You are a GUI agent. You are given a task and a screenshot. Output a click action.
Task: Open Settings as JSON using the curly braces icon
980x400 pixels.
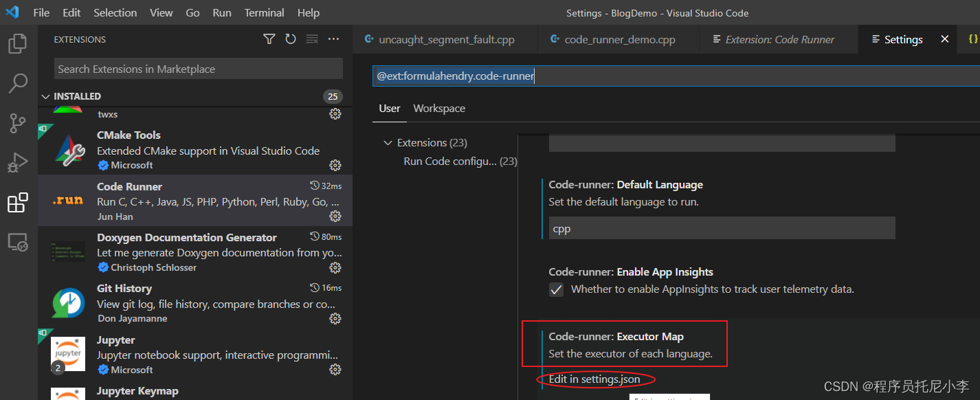pyautogui.click(x=974, y=39)
